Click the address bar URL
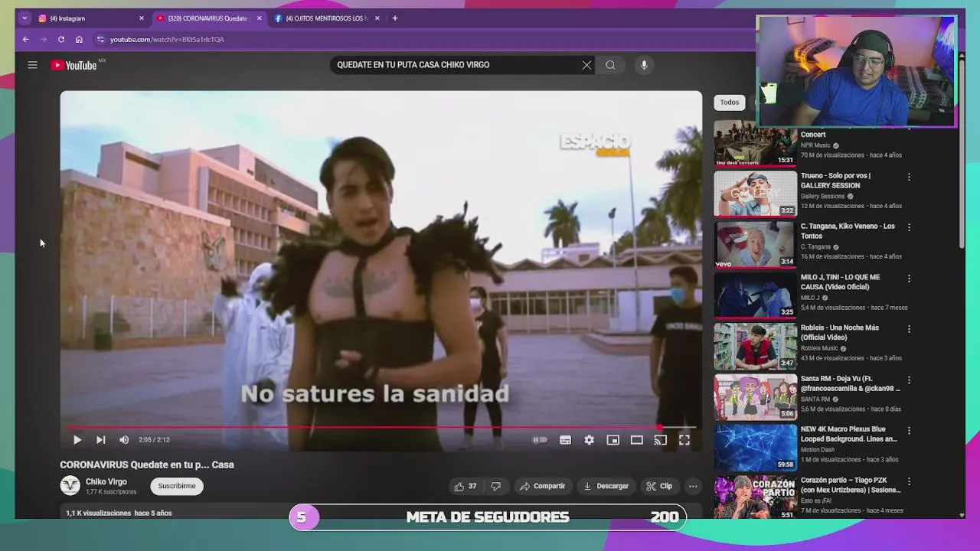The height and width of the screenshot is (551, 980). [x=167, y=39]
